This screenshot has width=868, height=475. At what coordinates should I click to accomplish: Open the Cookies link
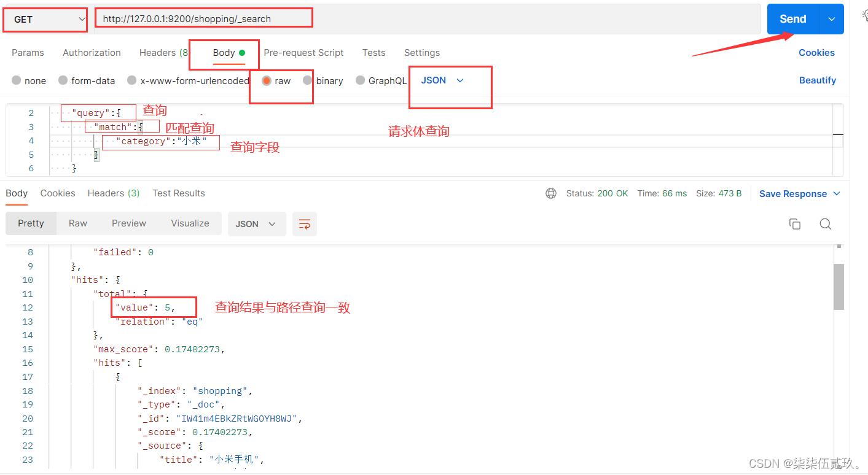tap(816, 53)
